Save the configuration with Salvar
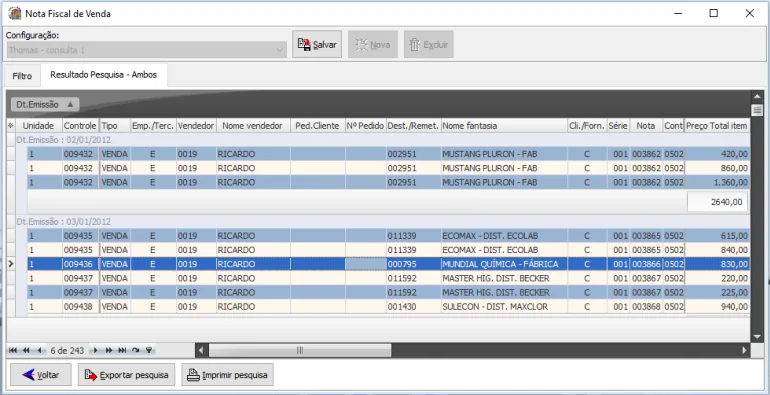The width and height of the screenshot is (770, 395). (x=317, y=45)
